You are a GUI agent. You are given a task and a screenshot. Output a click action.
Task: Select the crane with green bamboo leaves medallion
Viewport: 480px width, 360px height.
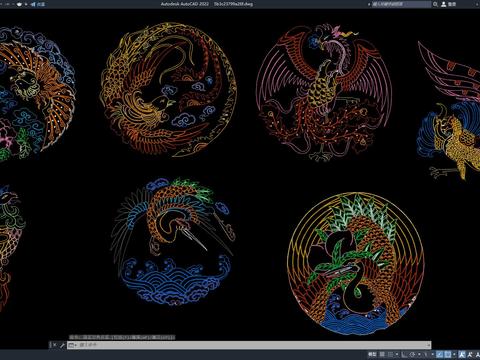356,263
